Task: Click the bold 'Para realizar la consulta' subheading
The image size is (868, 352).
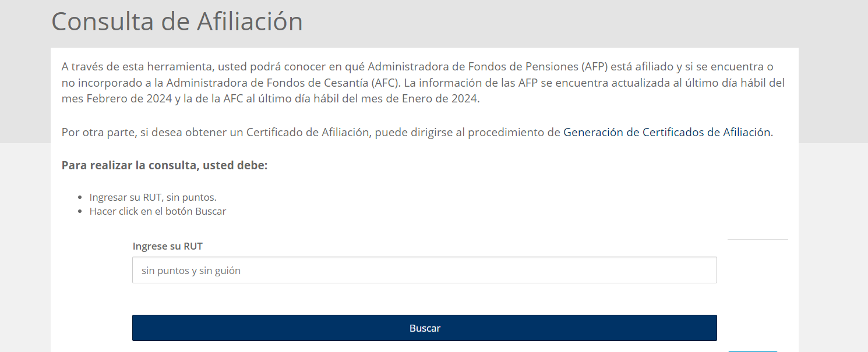Action: coord(164,165)
